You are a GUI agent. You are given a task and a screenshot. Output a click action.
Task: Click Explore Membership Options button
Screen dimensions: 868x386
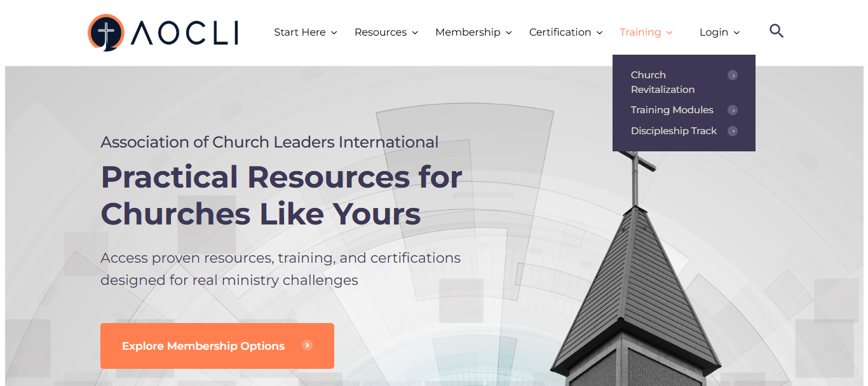217,346
